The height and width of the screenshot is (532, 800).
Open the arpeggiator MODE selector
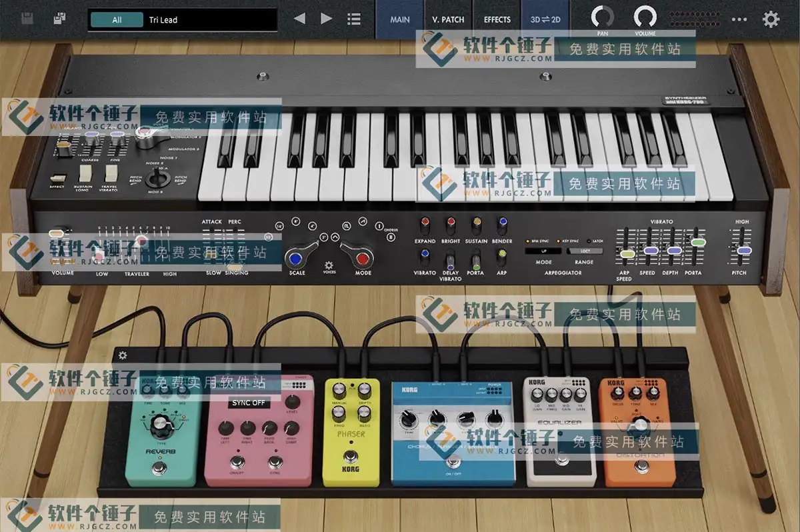point(543,251)
